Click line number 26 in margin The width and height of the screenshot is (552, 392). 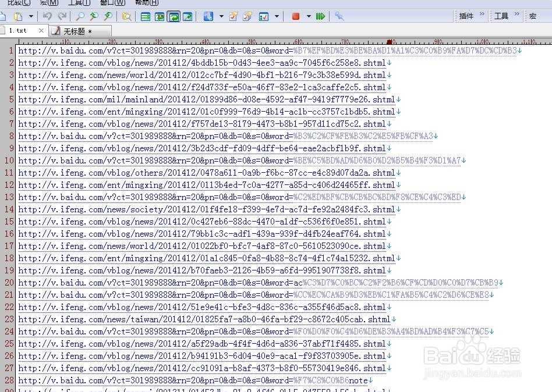pos(9,356)
